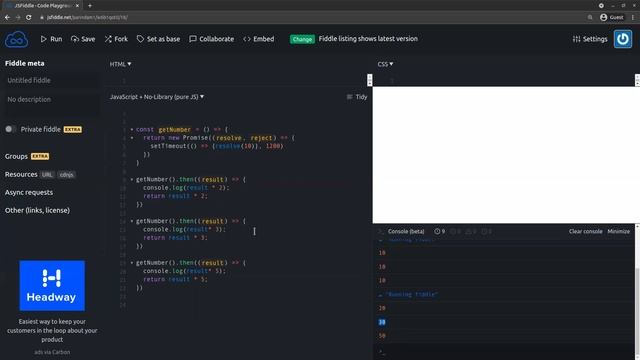Expand the Resources section
The image size is (640, 360).
point(21,174)
